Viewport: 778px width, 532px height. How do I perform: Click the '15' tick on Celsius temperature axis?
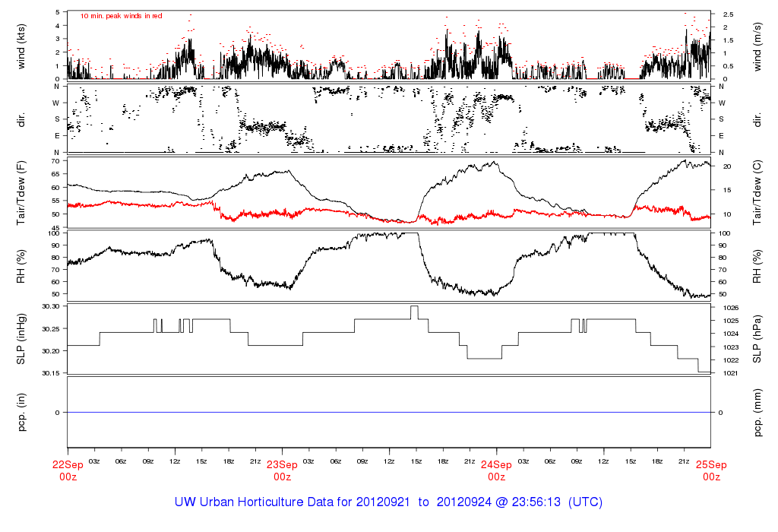pos(727,190)
